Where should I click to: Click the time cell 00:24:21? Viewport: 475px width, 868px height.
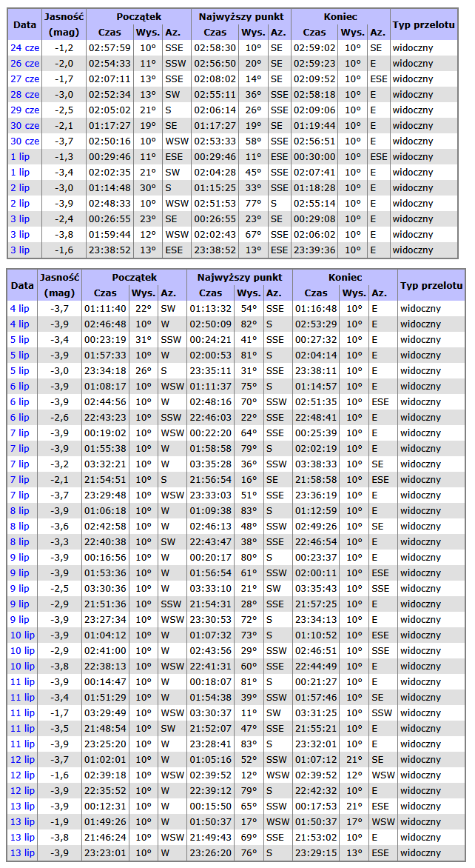click(210, 339)
